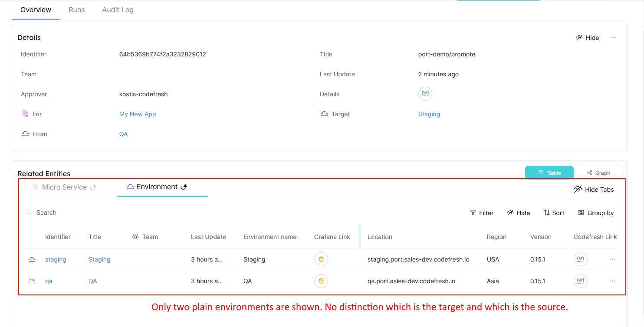
Task: Click Grafana icon in qa row
Action: pos(321,281)
